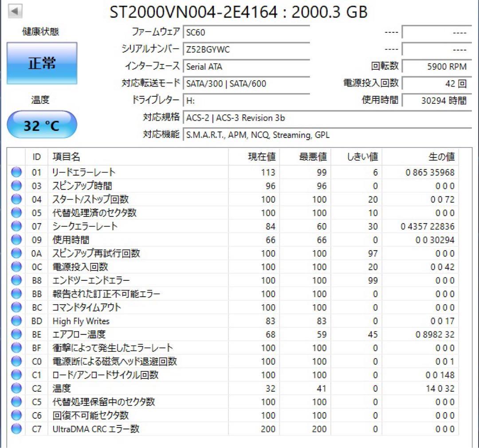479x448 pixels.
Task: Select worst value 60 in シークエラーレート row
Action: click(x=322, y=227)
